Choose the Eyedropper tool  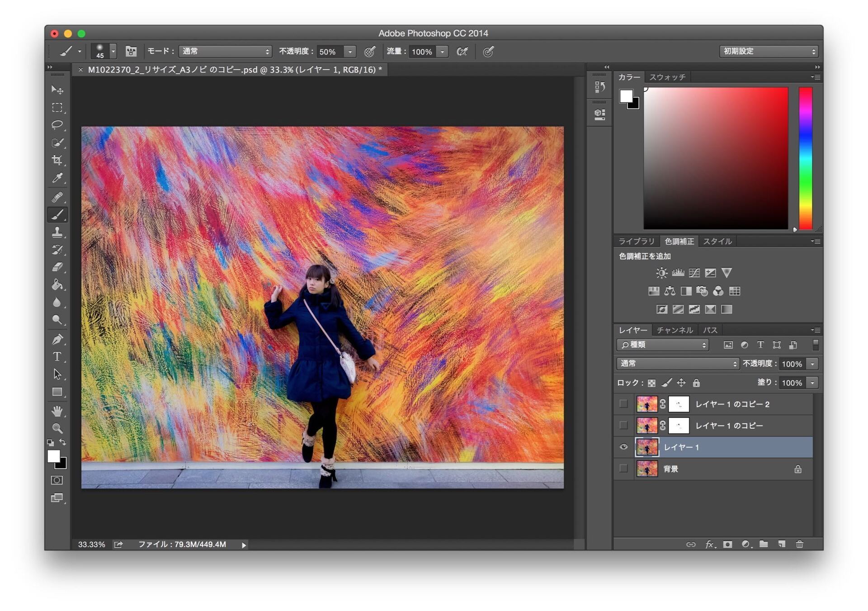[x=57, y=178]
